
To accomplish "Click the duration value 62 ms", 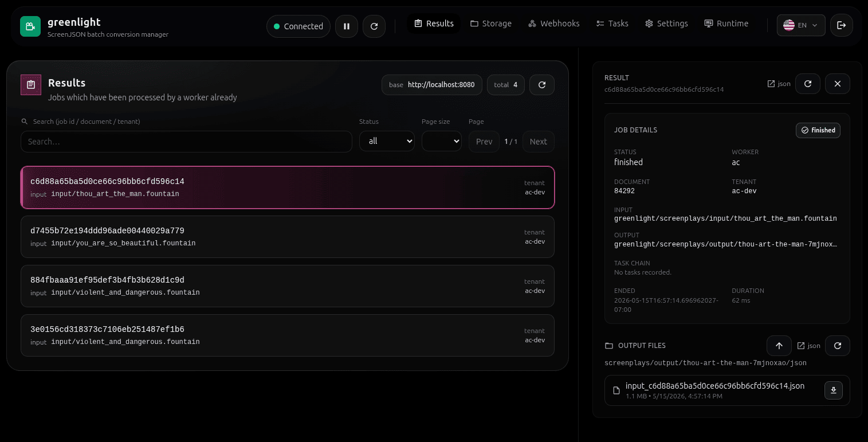I will coord(741,300).
